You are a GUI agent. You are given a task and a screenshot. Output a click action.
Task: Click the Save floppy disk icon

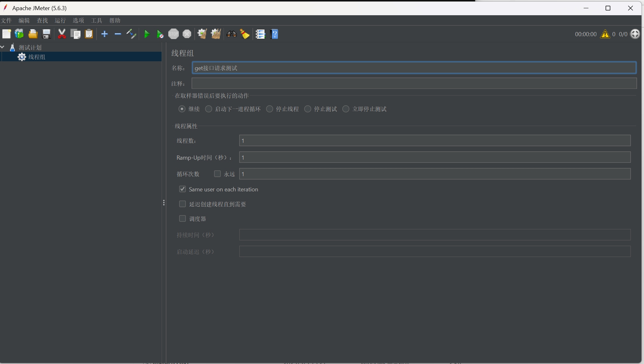pos(47,34)
